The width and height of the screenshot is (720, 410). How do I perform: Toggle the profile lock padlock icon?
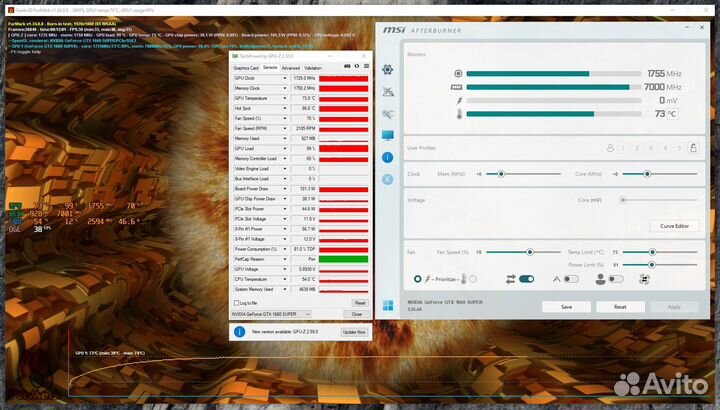[x=693, y=147]
